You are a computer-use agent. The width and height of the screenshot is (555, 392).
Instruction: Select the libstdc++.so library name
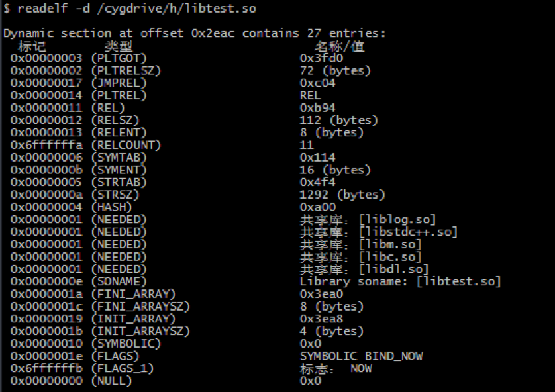click(408, 232)
